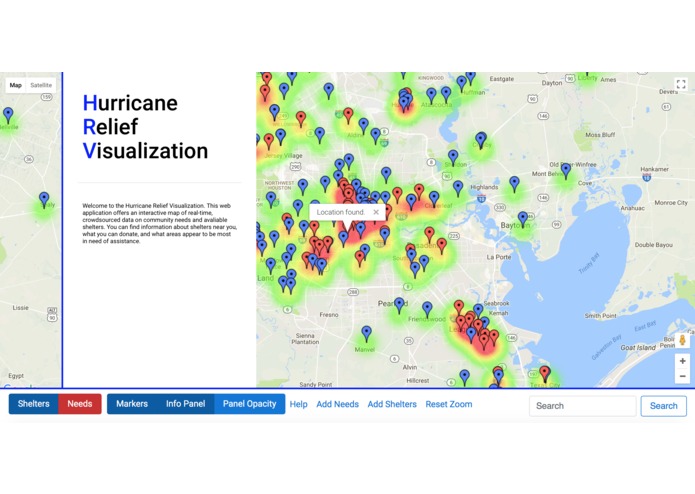This screenshot has height=494, width=695.
Task: Click the Smith Point map label
Action: click(600, 315)
